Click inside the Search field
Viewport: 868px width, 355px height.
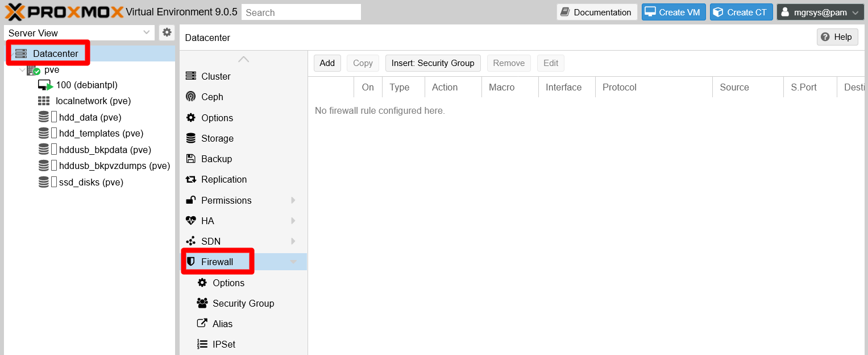tap(301, 11)
